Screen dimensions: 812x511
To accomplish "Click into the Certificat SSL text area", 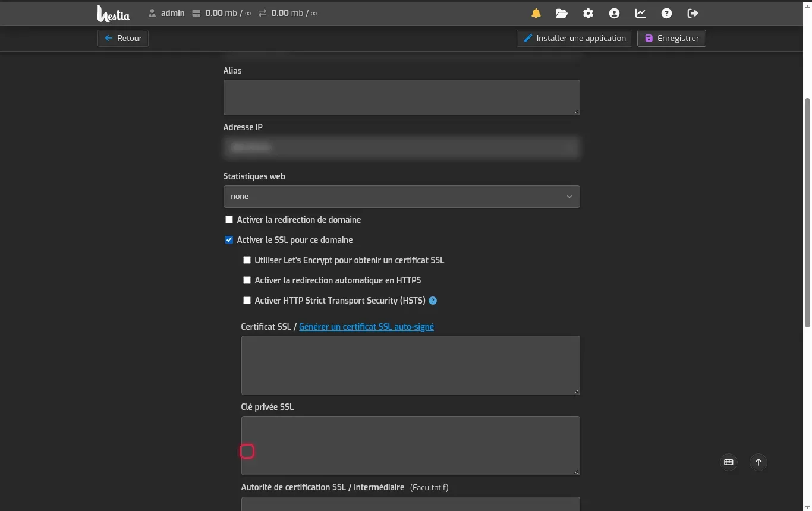I will [x=411, y=365].
